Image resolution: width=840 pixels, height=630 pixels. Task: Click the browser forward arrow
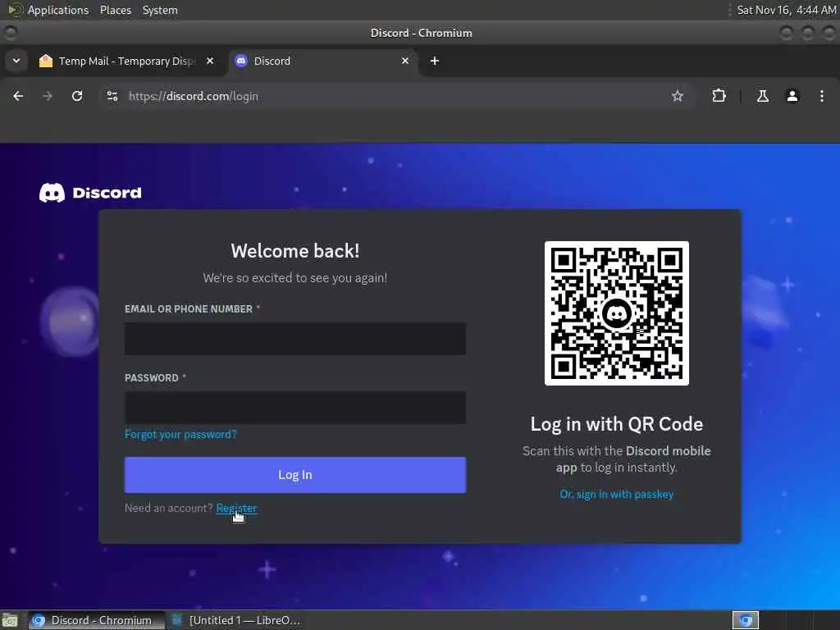tap(48, 96)
